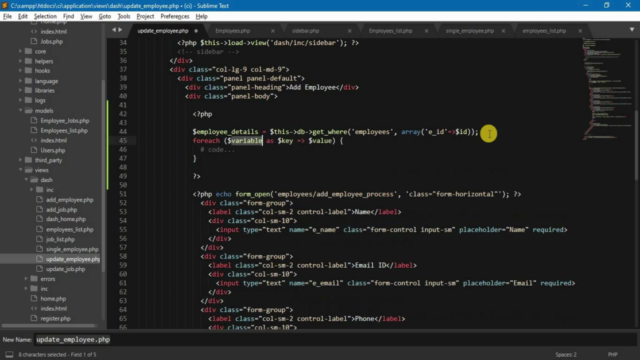Change indentation via Spaces: 2
This screenshot has height=360, width=640.
(566, 354)
